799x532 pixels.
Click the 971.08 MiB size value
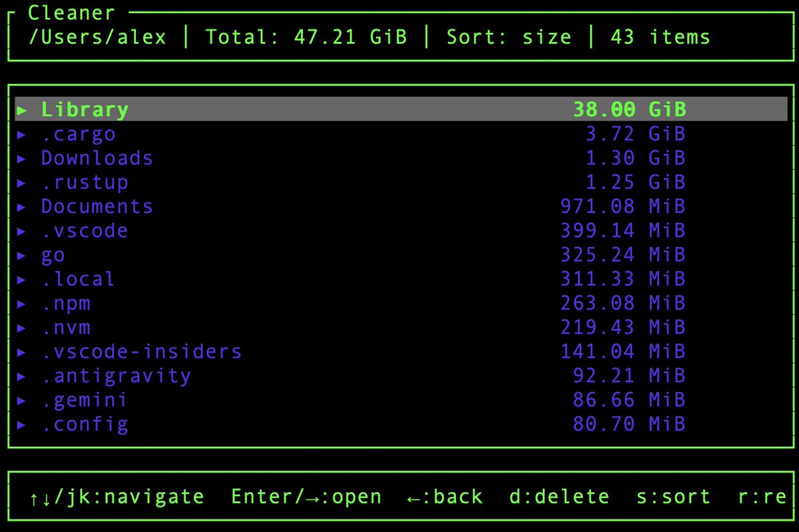coord(623,206)
